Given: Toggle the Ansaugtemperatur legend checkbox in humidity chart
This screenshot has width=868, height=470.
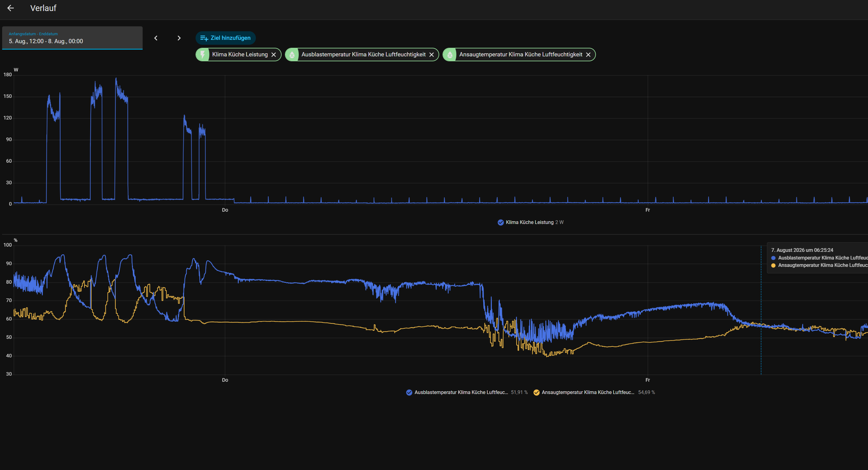Looking at the screenshot, I should pos(537,392).
